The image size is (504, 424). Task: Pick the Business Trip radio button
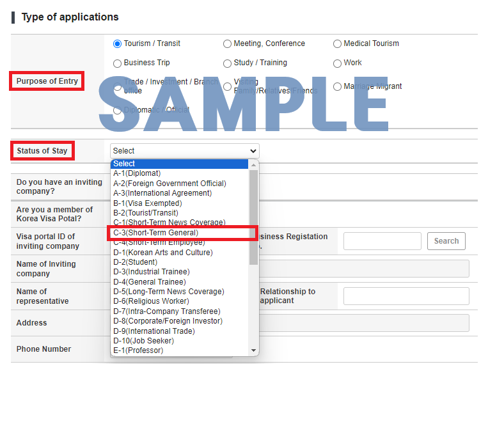117,63
